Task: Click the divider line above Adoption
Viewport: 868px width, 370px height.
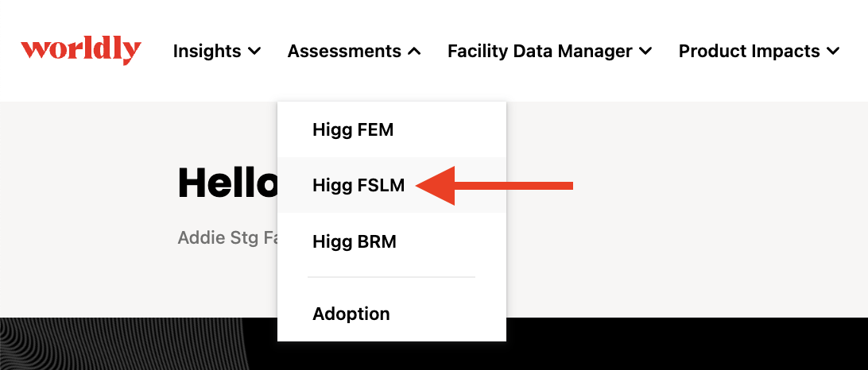Action: [391, 277]
